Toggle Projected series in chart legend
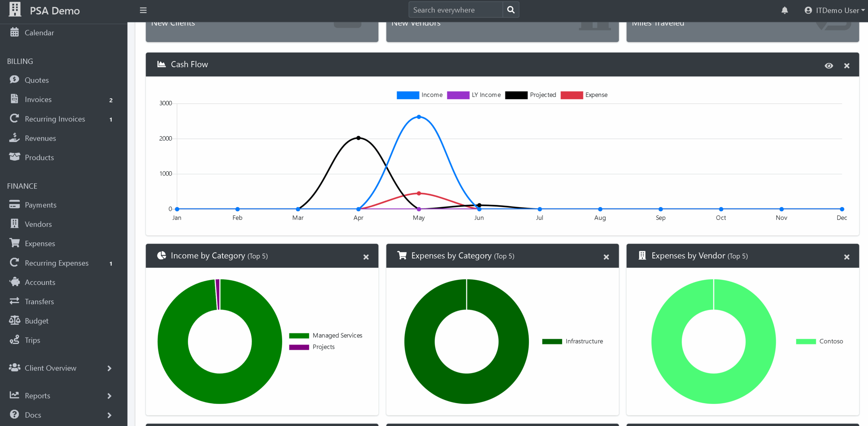Image resolution: width=868 pixels, height=426 pixels. (530, 95)
